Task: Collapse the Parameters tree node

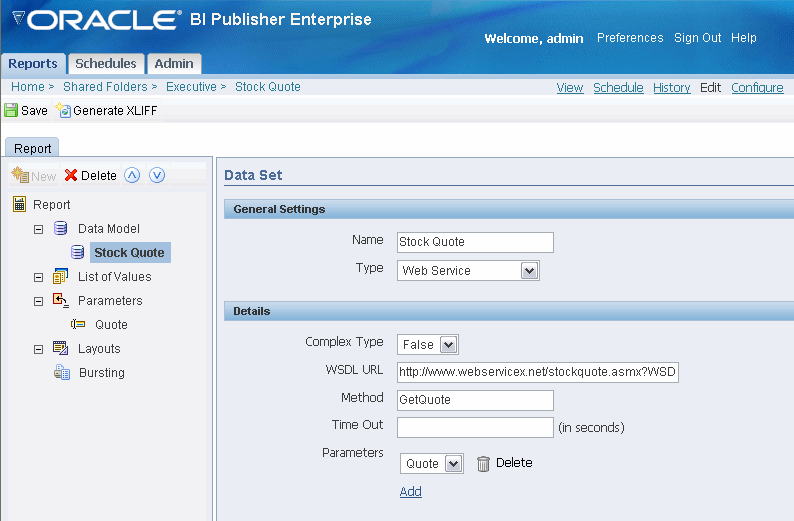Action: pos(38,301)
